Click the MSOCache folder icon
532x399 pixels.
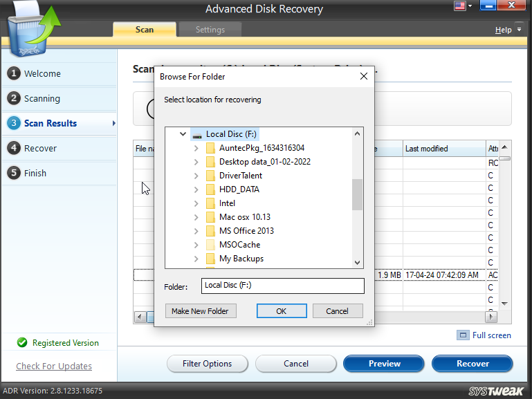(210, 244)
